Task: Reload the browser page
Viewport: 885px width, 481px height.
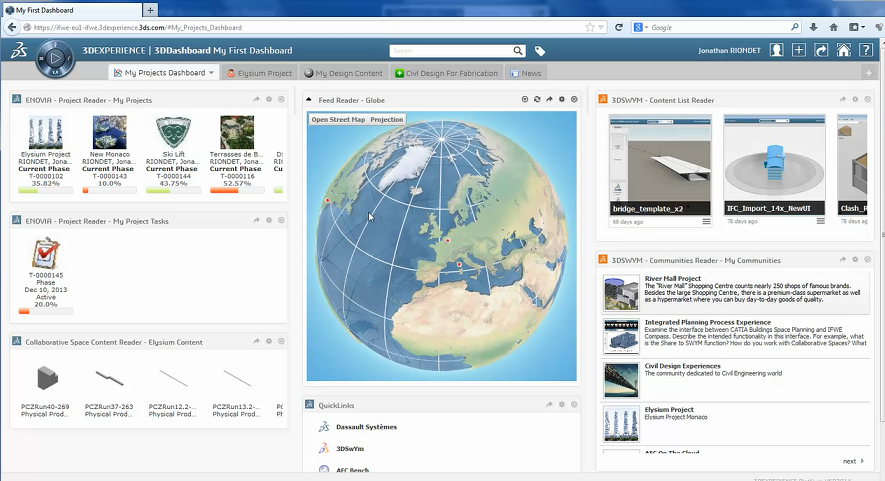Action: (x=619, y=27)
